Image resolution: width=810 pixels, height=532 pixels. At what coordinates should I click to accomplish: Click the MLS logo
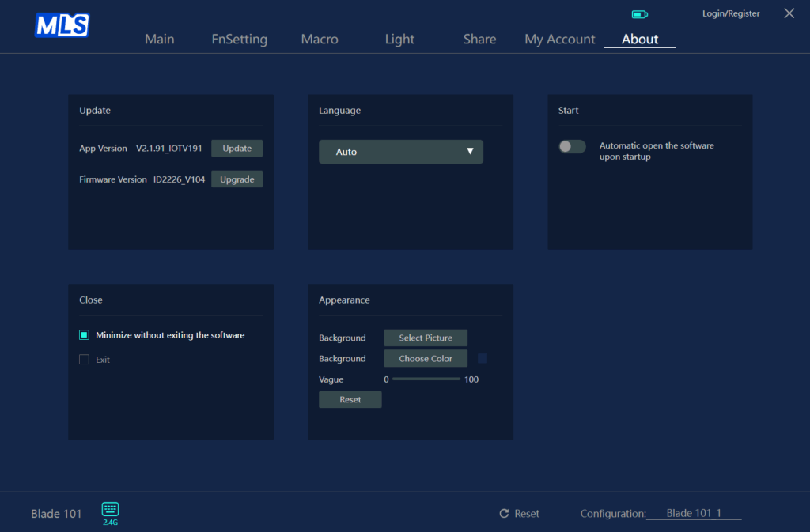click(62, 25)
